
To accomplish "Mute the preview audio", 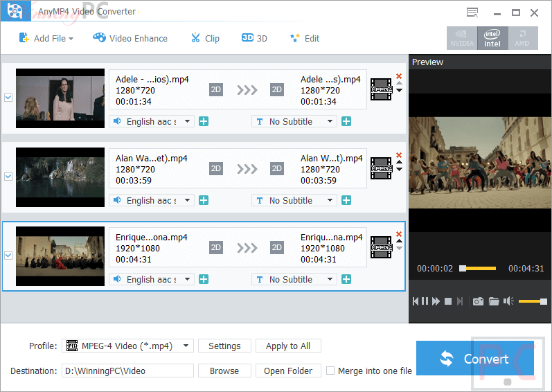I will tap(508, 301).
